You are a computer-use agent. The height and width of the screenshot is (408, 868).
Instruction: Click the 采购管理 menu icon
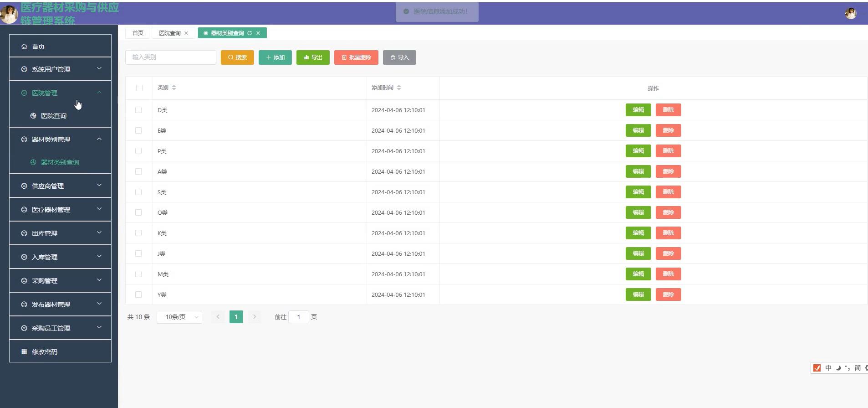[24, 281]
